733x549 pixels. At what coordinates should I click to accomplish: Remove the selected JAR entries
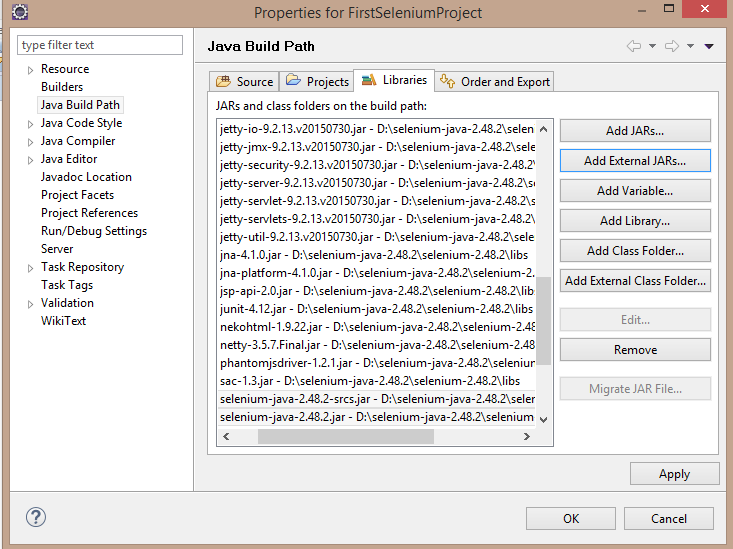635,350
